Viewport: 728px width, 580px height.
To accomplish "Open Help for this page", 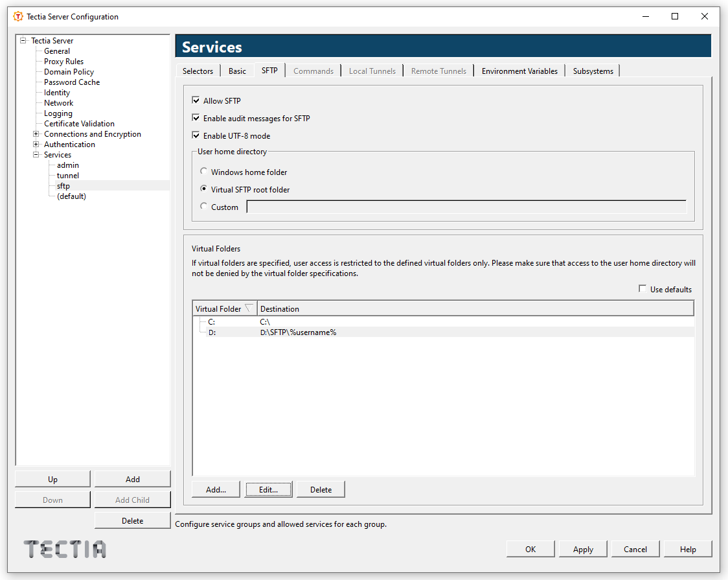I will pyautogui.click(x=688, y=549).
